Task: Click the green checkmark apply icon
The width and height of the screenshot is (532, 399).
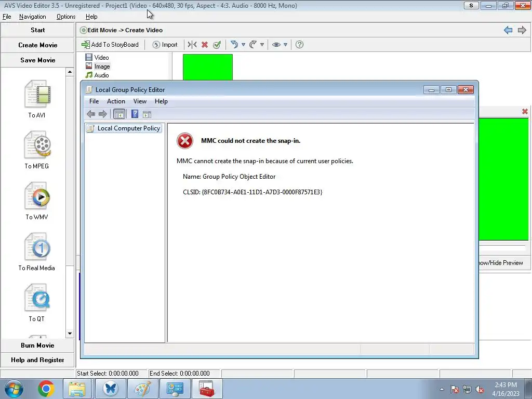Action: pos(217,45)
